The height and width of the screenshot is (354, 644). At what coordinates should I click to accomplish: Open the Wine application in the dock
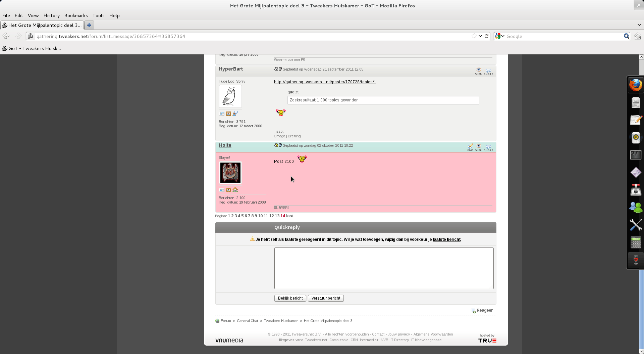tap(636, 260)
